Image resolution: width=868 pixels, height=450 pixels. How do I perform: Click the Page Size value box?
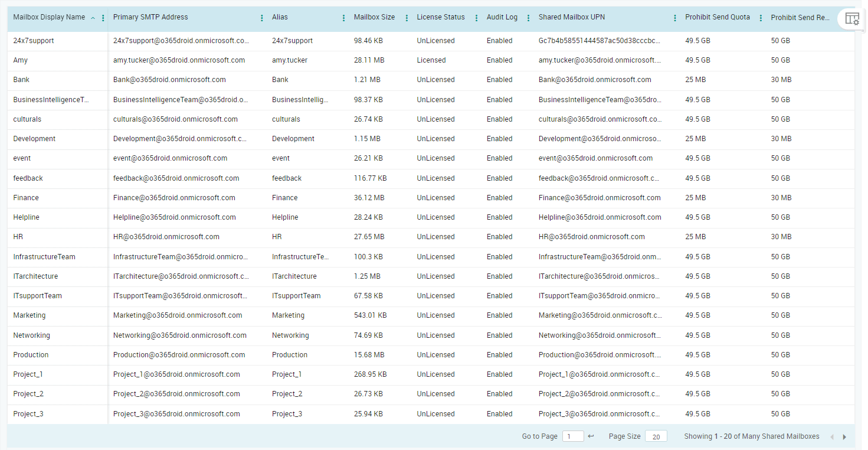[x=656, y=436]
